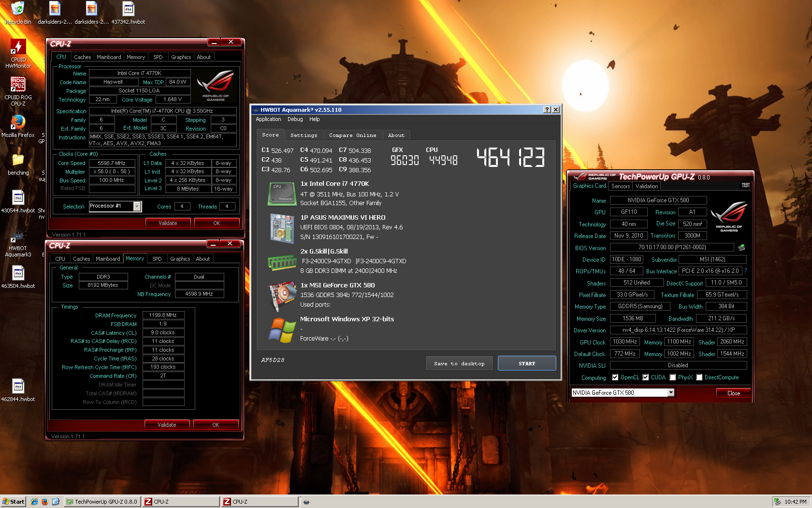812x508 pixels.
Task: Toggle the DirectCompute checkbox in GPU-Z
Action: pos(699,377)
